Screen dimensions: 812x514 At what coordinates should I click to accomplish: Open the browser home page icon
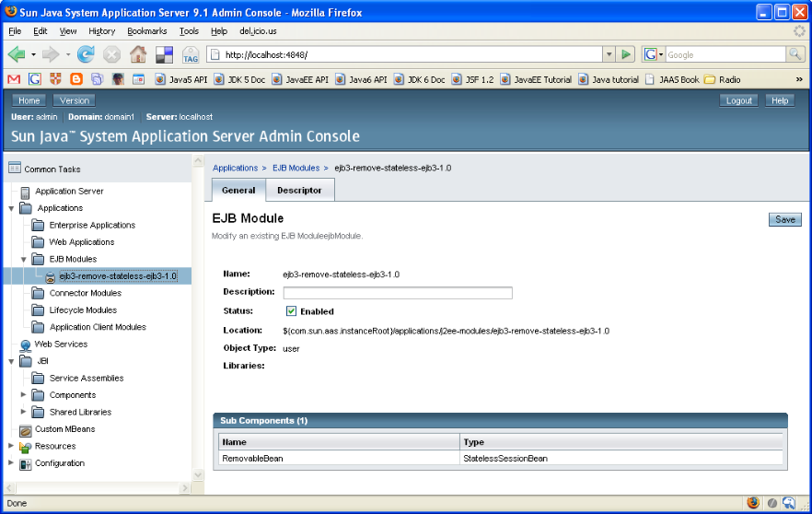pyautogui.click(x=138, y=53)
